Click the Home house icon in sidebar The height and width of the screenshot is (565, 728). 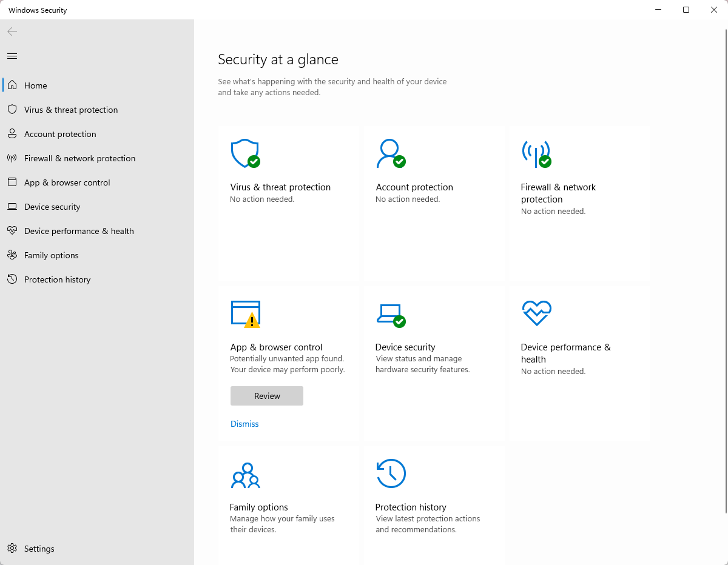coord(12,85)
